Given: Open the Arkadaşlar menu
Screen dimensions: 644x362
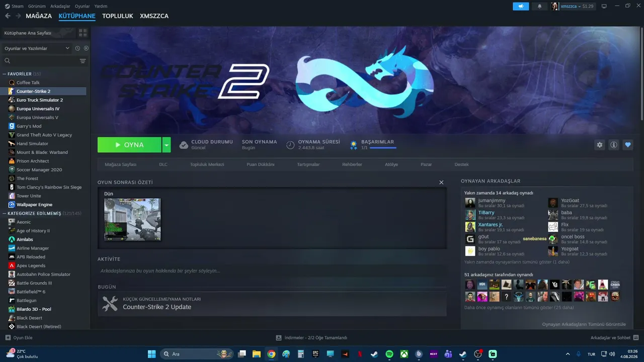Looking at the screenshot, I should click(60, 6).
